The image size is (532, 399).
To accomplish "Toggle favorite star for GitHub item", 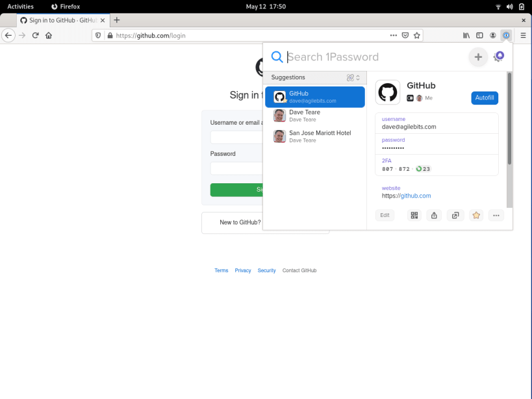I will click(x=476, y=215).
